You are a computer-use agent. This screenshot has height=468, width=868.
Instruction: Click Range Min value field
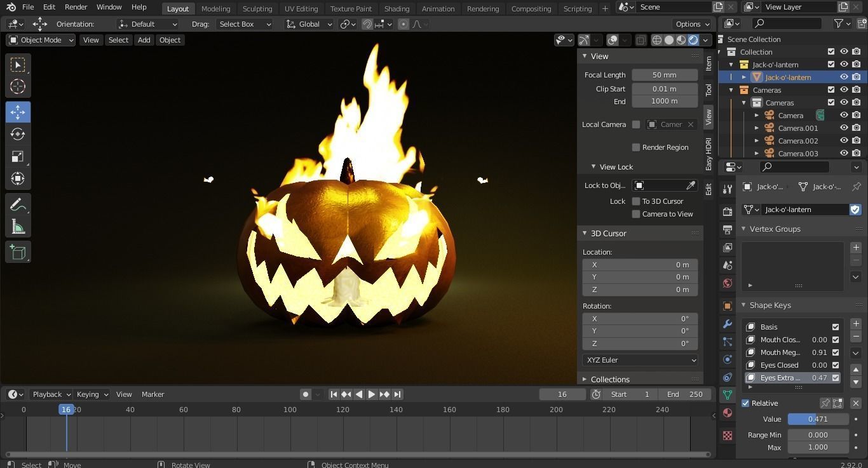point(818,435)
